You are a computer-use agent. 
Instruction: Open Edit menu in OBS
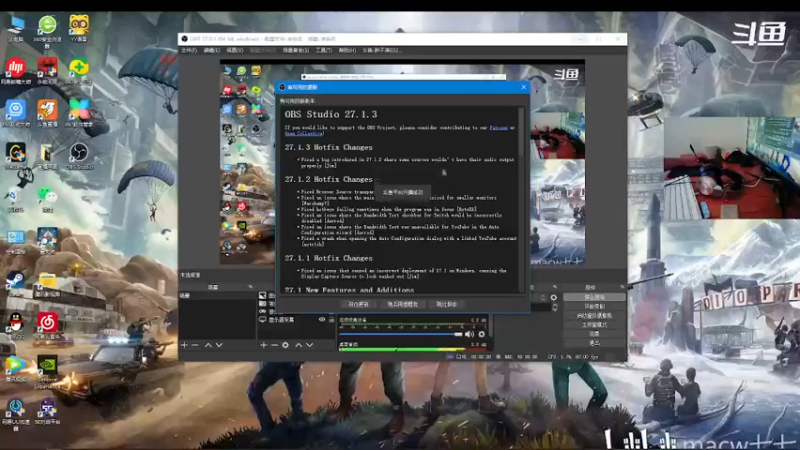(x=212, y=51)
